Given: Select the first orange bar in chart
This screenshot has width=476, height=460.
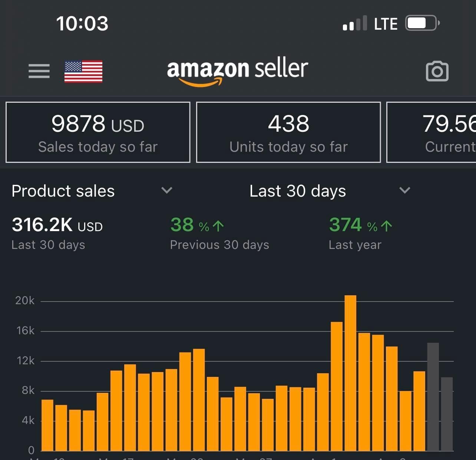Looking at the screenshot, I should click(x=47, y=425).
